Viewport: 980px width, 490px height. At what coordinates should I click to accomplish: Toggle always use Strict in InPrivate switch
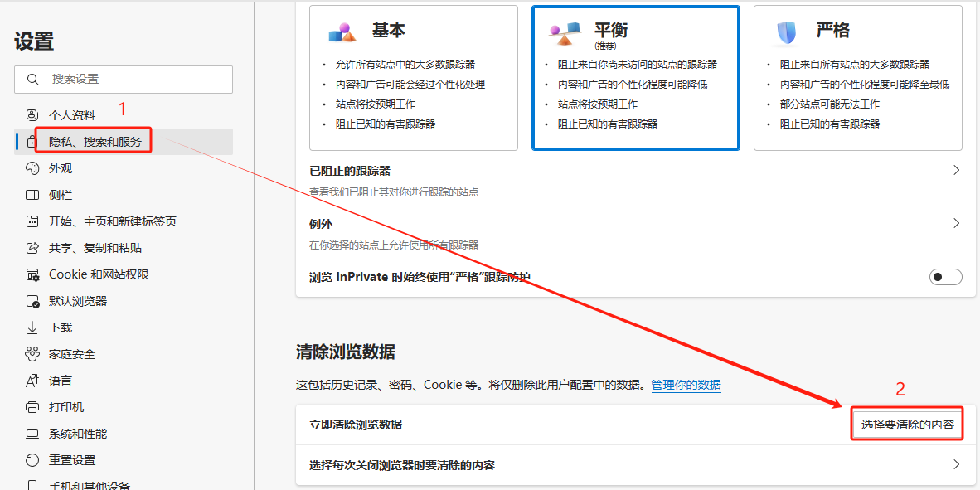click(945, 277)
